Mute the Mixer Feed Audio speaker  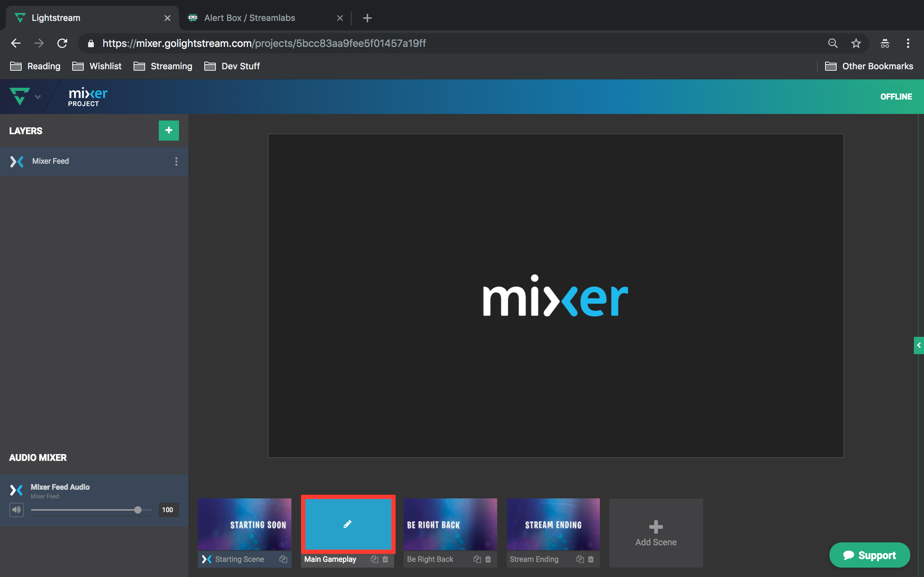pos(16,510)
